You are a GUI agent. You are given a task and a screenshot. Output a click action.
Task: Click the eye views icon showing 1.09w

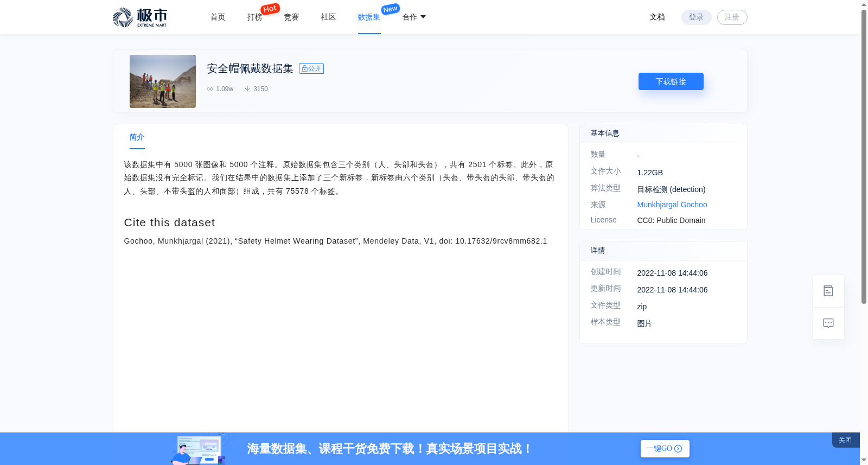pos(210,89)
